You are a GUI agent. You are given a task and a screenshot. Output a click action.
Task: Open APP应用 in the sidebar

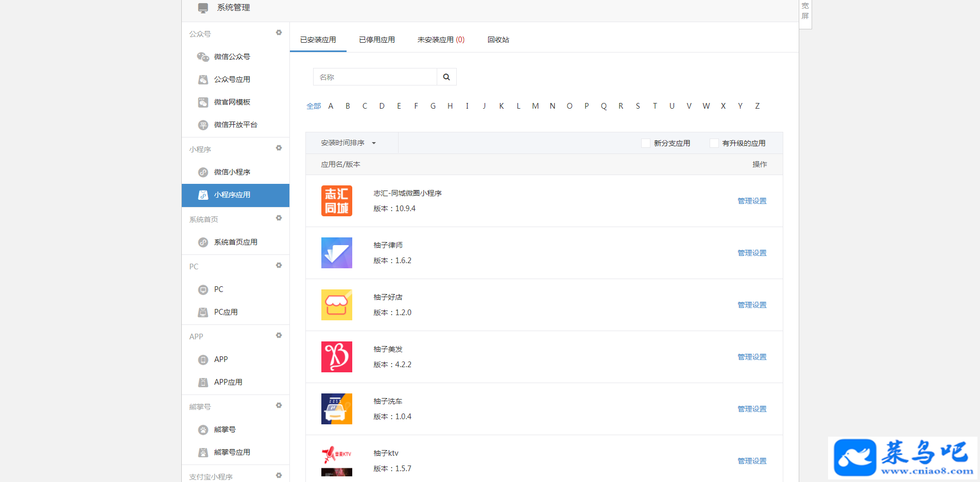click(x=235, y=382)
